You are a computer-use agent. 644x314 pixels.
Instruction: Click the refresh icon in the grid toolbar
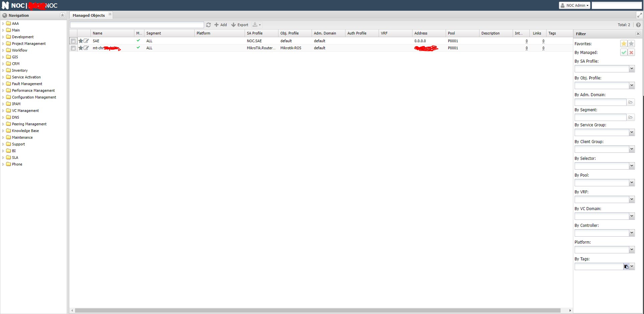click(208, 25)
